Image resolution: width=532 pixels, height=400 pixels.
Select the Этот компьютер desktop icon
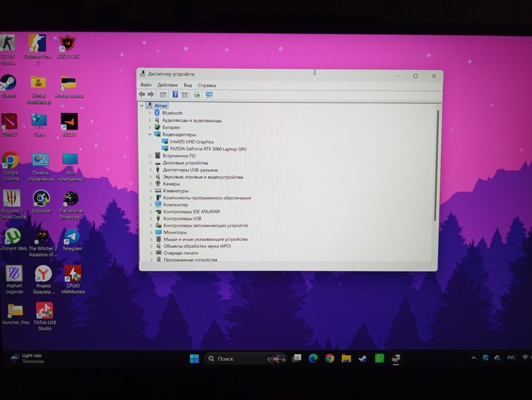[x=70, y=167]
